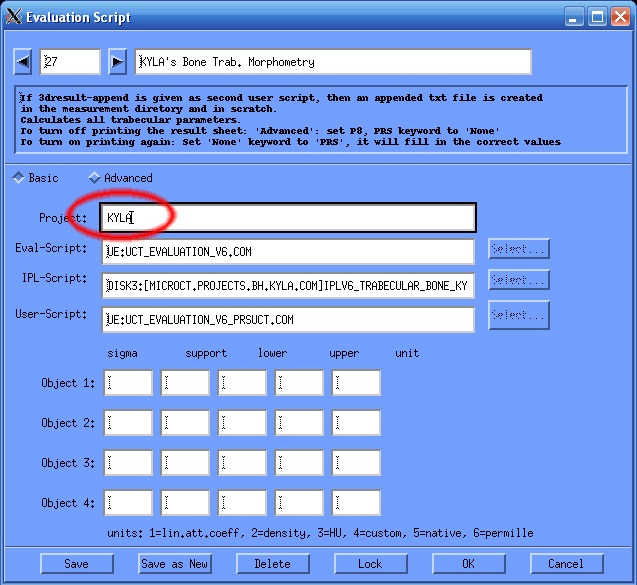
Task: Delete the current evaluation script
Action: [273, 564]
